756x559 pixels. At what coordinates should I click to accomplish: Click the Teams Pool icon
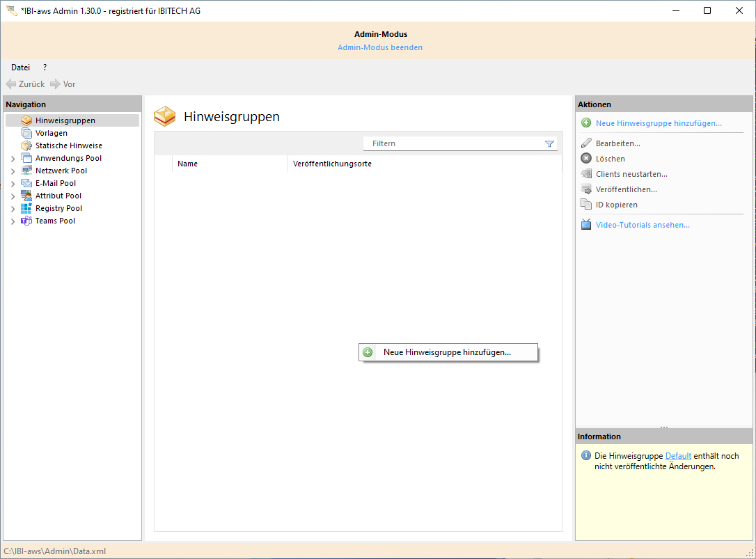click(x=26, y=221)
